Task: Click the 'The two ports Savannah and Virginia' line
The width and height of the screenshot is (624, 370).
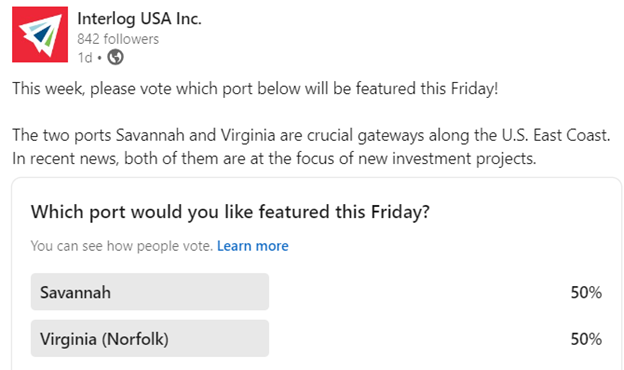Action: pos(311,135)
